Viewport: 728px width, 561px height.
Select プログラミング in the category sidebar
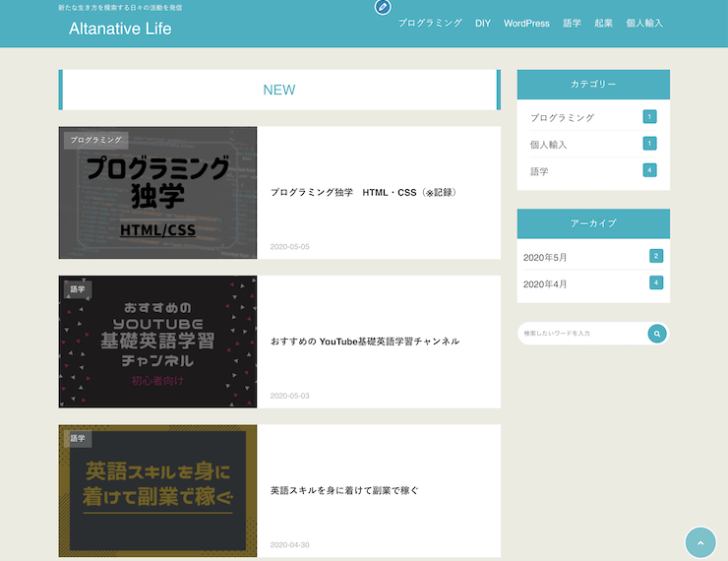(562, 117)
